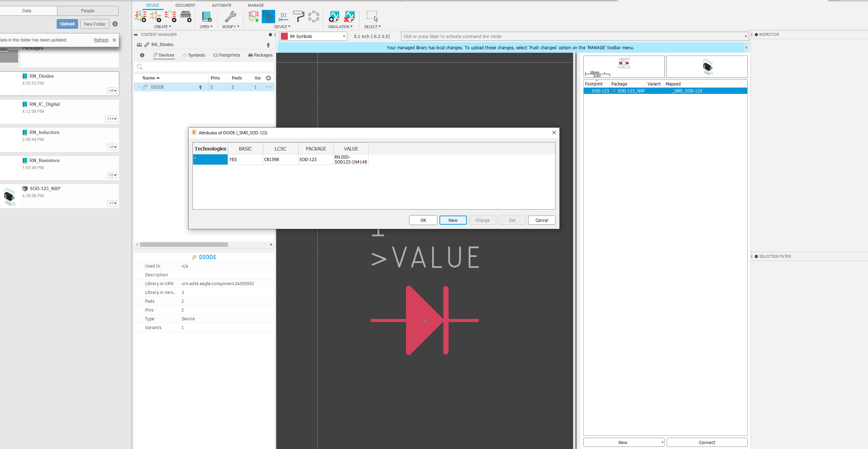Click OK in the Attributes dialog
Screen dimensions: 868x449
coord(423,220)
